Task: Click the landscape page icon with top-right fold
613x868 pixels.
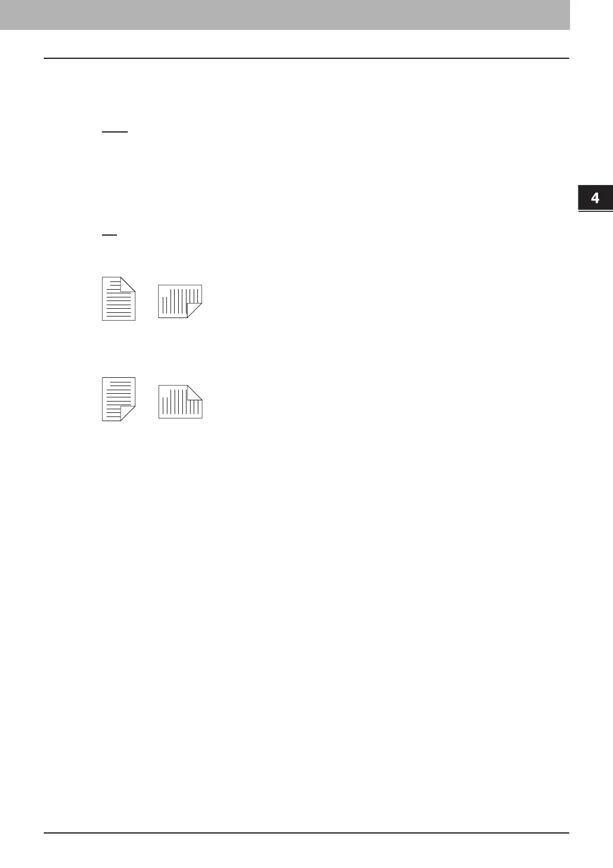Action: tap(180, 402)
